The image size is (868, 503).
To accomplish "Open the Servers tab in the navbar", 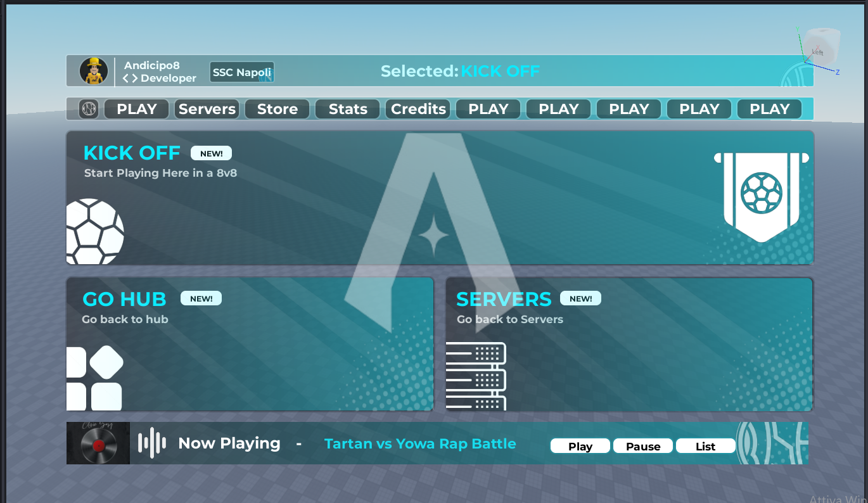I will click(x=207, y=109).
